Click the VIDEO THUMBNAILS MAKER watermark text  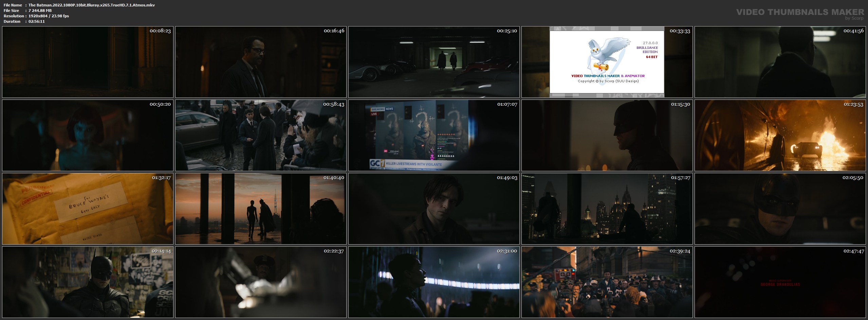pyautogui.click(x=800, y=12)
